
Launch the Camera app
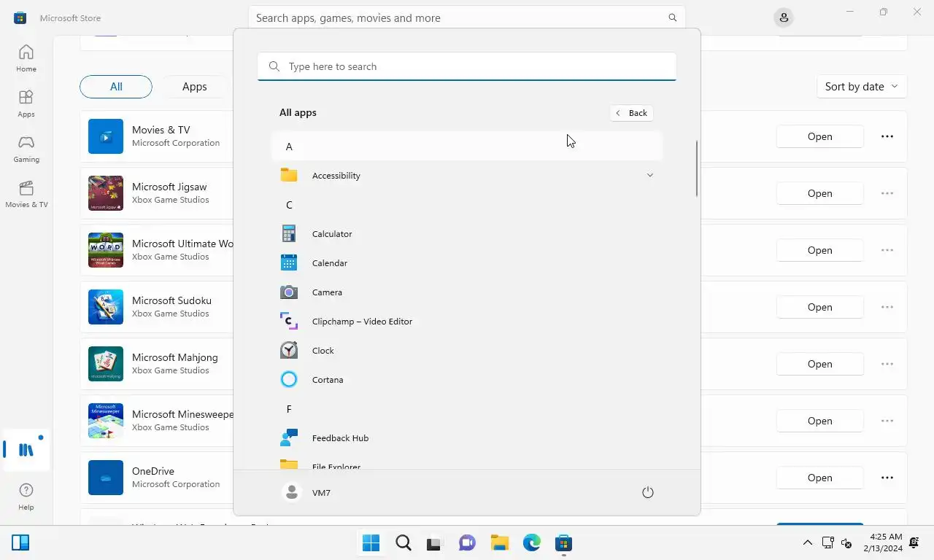(467, 292)
